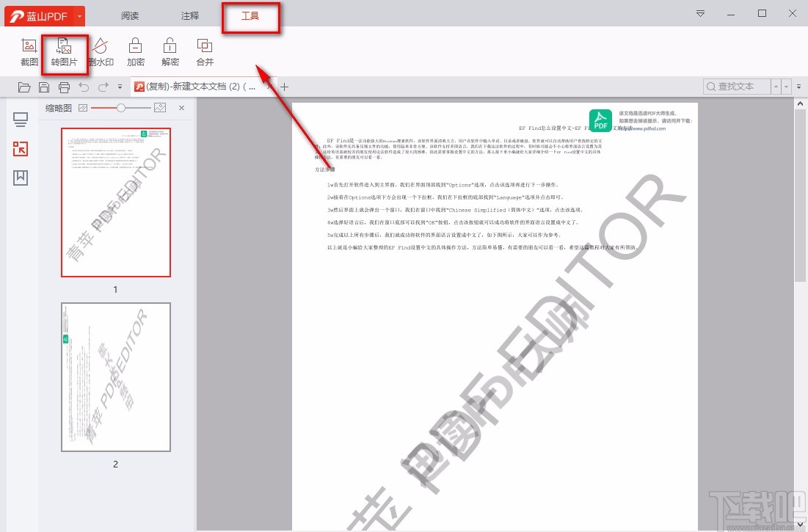808x532 pixels.
Task: Switch to the 注释 annotation tab
Action: click(189, 15)
